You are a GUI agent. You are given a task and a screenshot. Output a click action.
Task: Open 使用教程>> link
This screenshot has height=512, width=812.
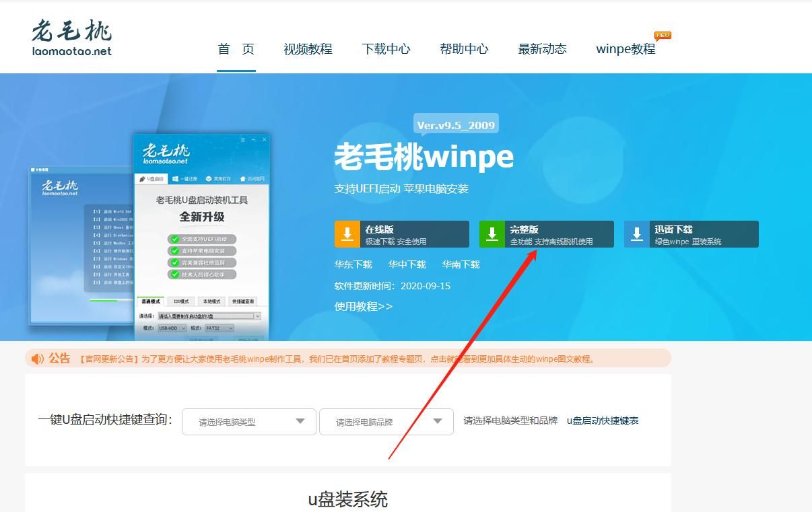[364, 306]
